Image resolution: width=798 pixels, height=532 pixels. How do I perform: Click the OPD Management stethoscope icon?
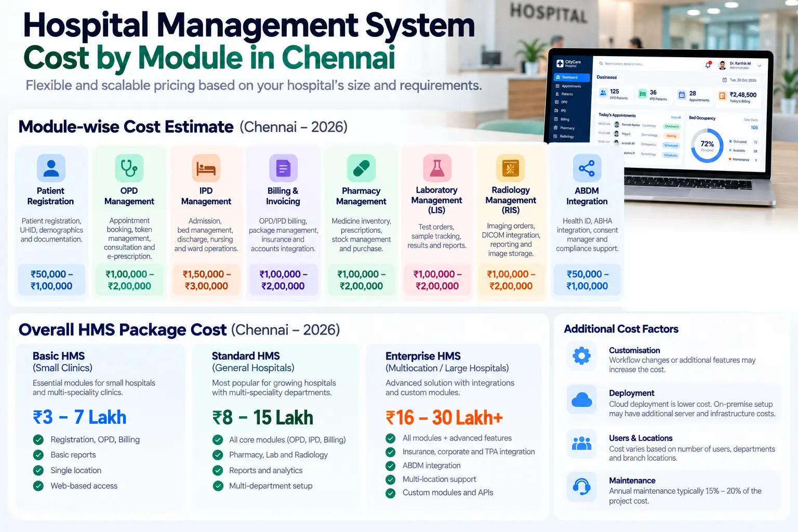click(x=129, y=168)
